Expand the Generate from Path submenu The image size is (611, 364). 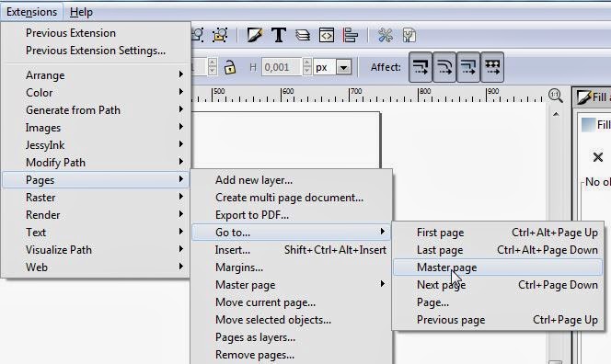click(x=96, y=110)
